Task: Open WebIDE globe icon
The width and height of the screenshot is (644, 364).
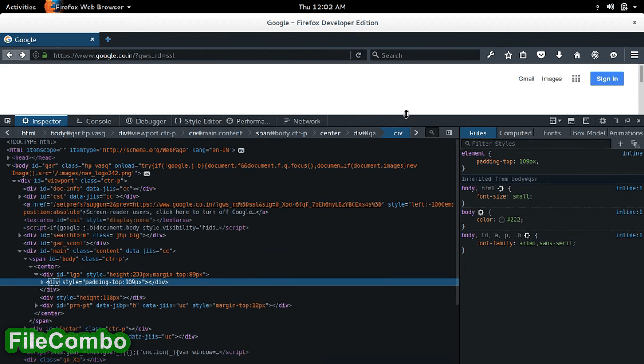Action: (595, 55)
